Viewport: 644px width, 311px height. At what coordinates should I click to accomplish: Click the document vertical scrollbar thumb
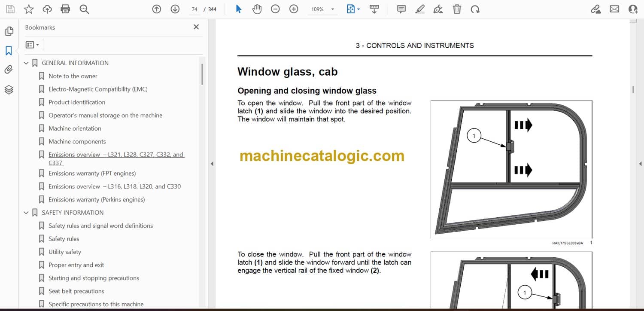tap(633, 89)
